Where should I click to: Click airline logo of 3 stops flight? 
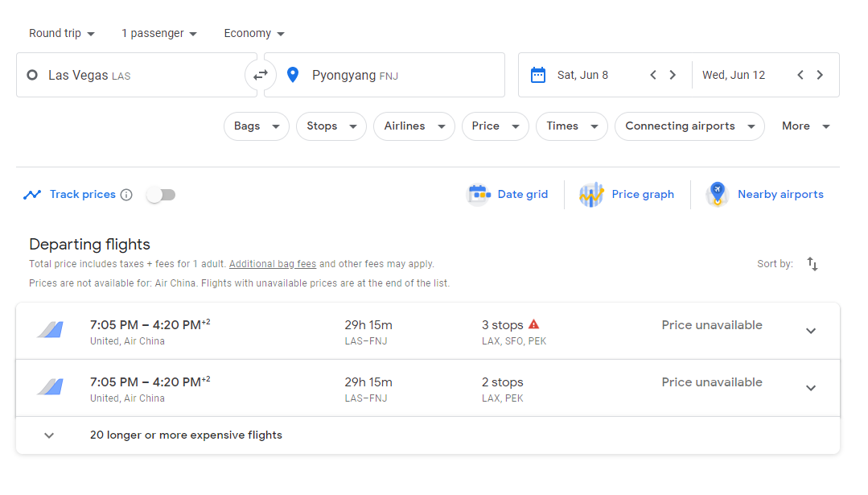(x=51, y=330)
